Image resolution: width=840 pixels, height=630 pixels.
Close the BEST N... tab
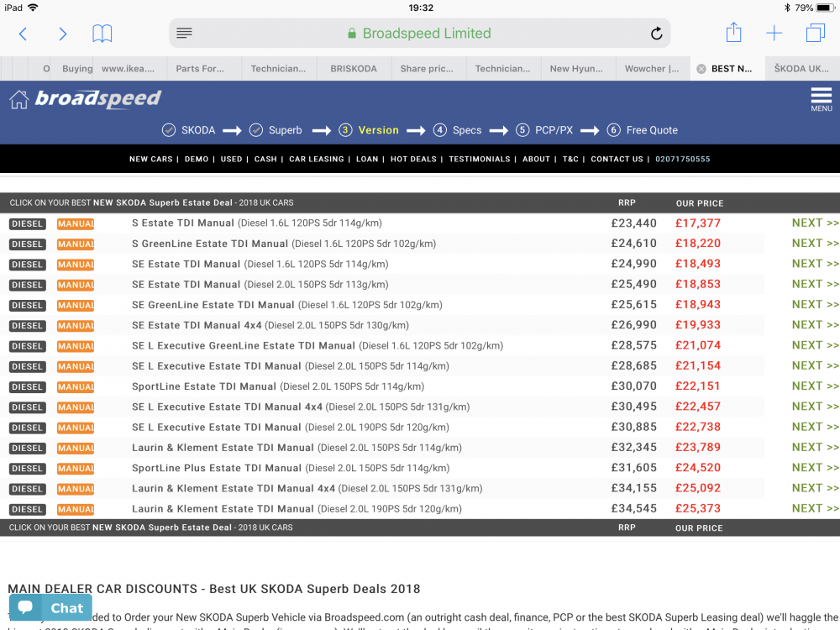pyautogui.click(x=701, y=69)
